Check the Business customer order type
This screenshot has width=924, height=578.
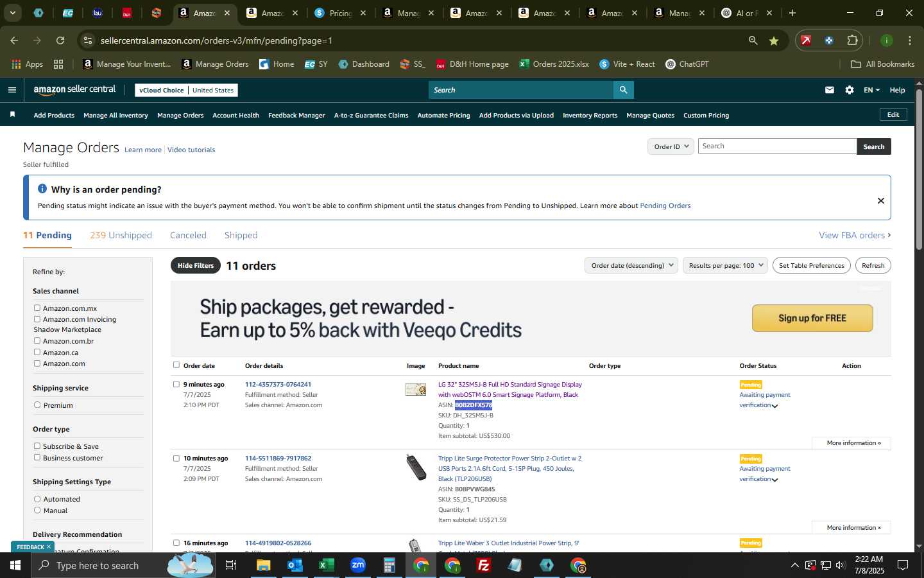point(37,457)
